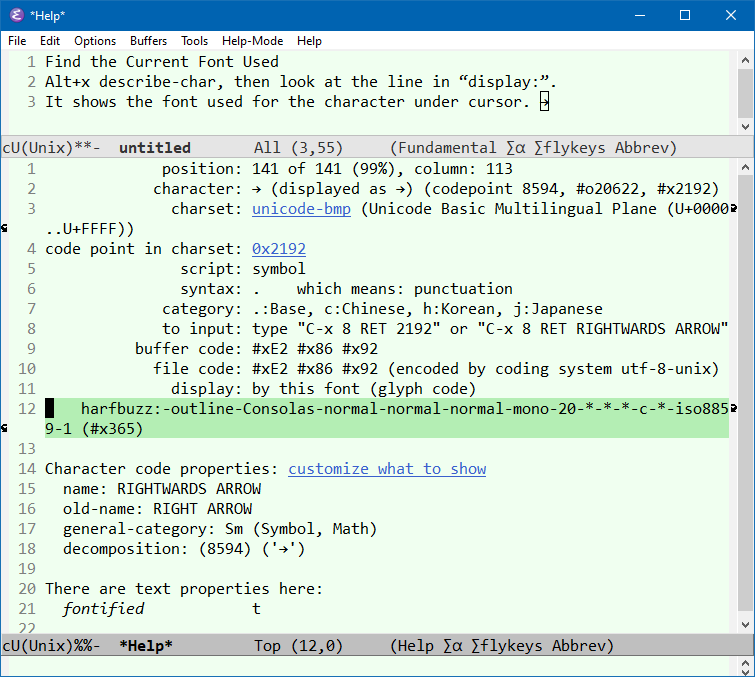Click the 'name: RIGHTWARDS ARROW' line
Viewport: 755px width, 677px height.
162,489
